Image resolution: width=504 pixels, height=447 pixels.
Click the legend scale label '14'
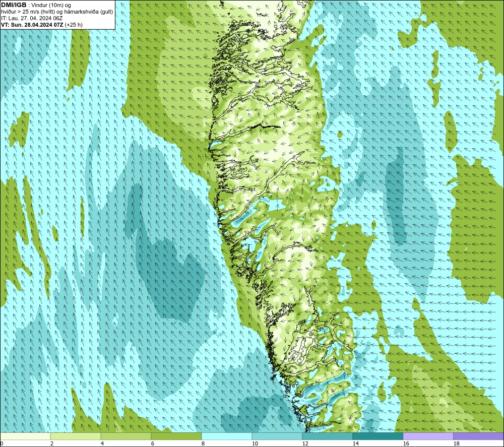[355, 444]
